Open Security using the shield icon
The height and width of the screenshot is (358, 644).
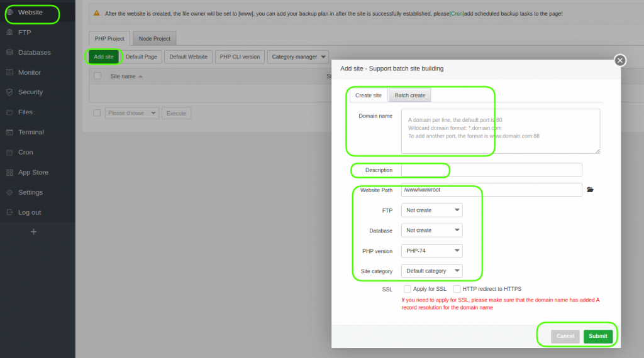pyautogui.click(x=9, y=92)
